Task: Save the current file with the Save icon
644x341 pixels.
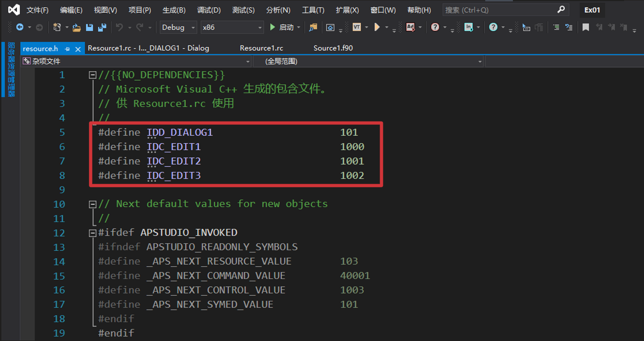Action: pos(90,27)
